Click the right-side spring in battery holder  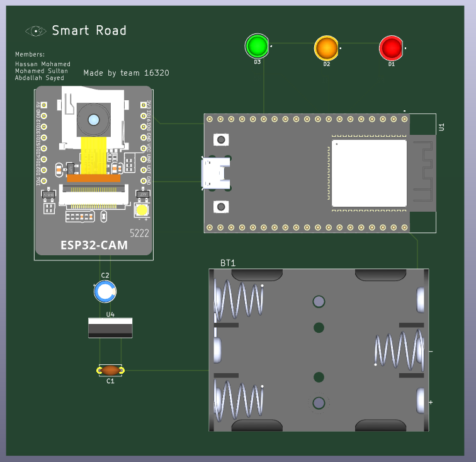pos(397,350)
